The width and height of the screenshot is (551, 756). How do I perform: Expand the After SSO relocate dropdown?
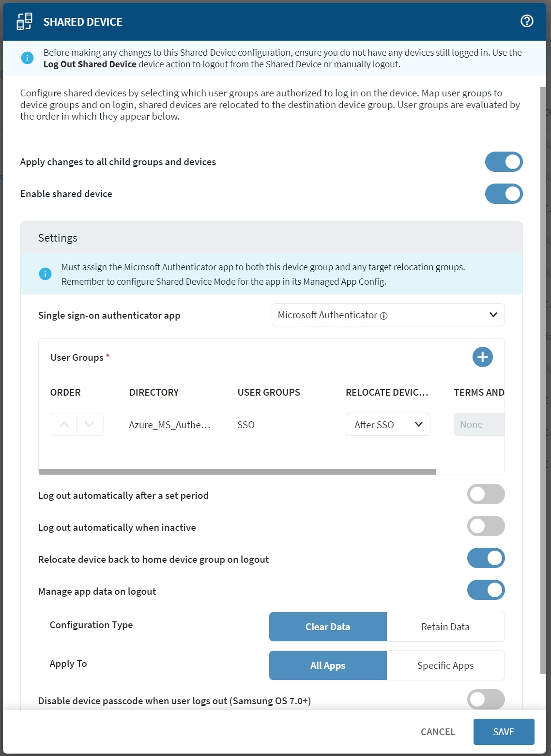point(388,424)
